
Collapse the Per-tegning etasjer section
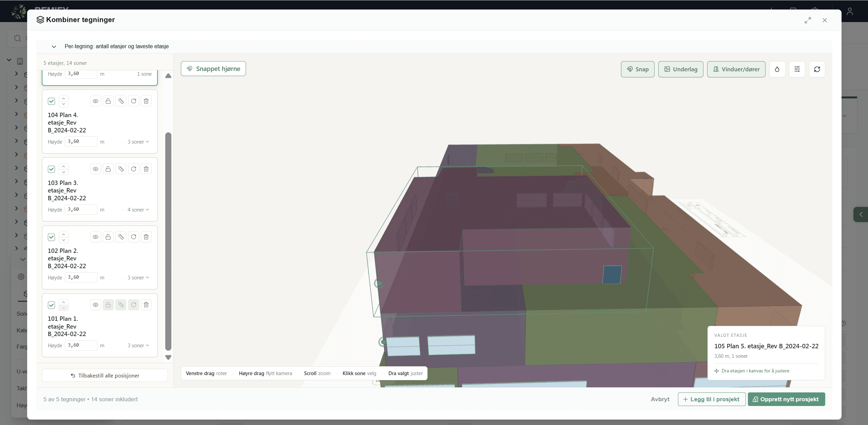[54, 47]
